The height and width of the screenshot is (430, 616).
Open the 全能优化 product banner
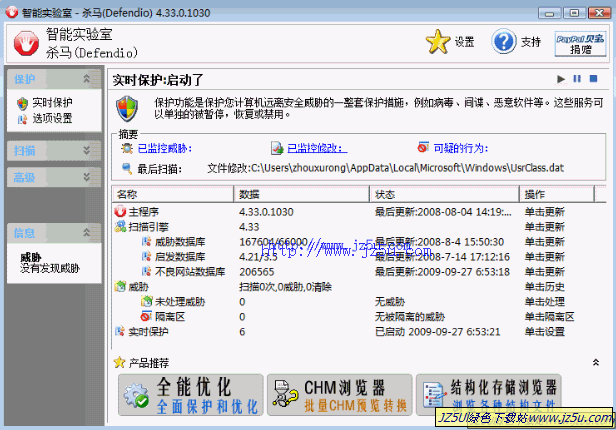(x=191, y=395)
